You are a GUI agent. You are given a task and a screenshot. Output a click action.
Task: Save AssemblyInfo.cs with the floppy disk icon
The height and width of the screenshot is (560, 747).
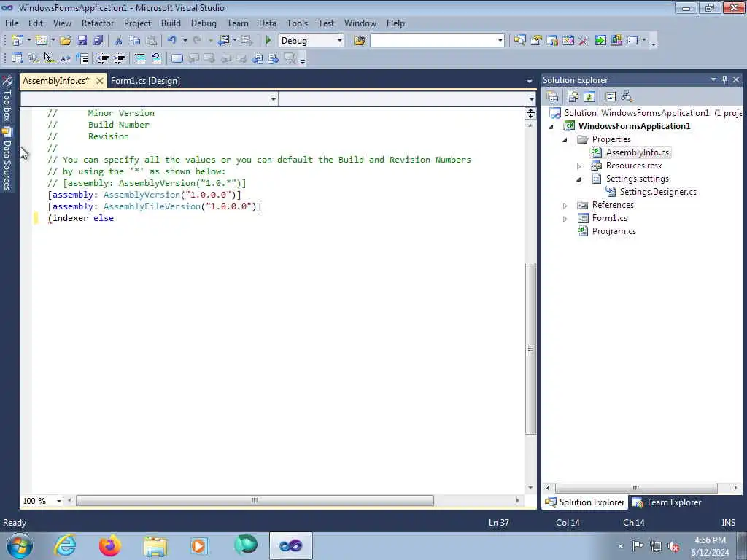tap(82, 41)
